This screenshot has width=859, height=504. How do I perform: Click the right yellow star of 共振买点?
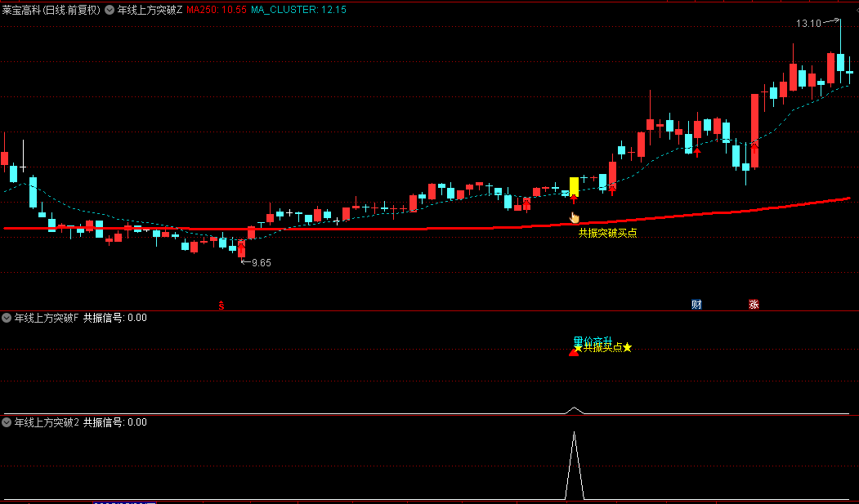pos(627,347)
